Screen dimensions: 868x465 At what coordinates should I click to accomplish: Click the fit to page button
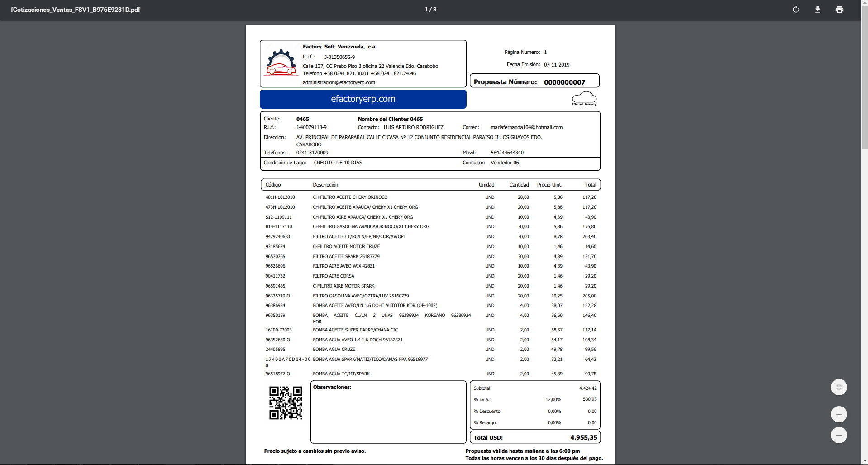839,387
